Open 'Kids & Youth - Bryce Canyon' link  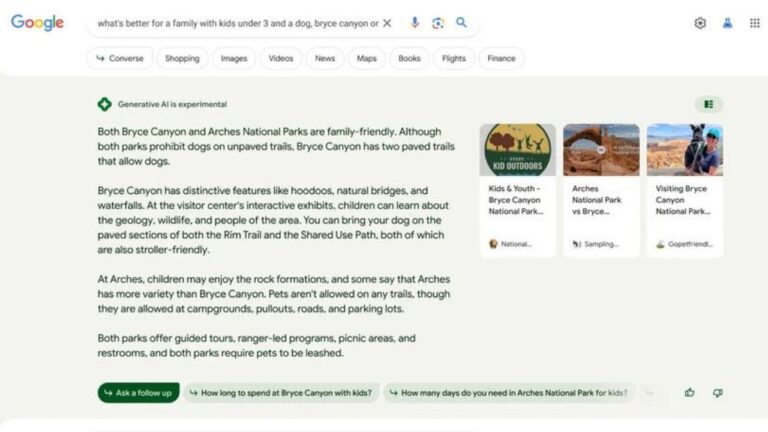click(x=515, y=200)
